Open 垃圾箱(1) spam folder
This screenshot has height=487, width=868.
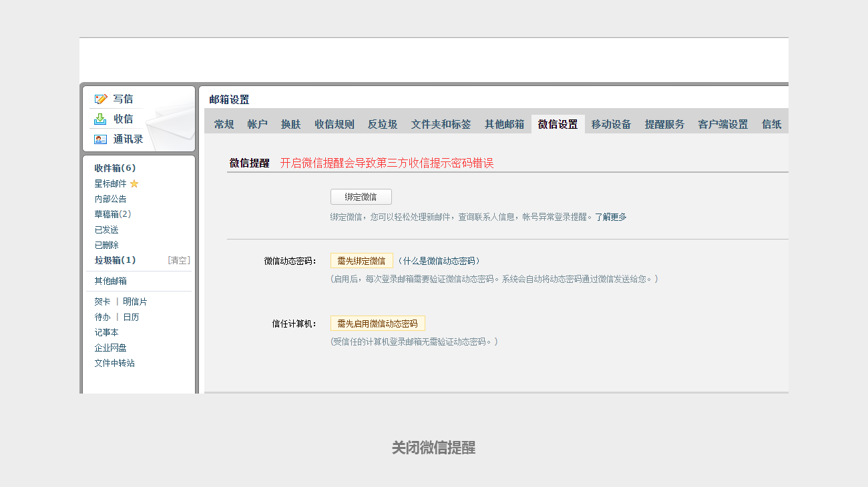tap(115, 260)
